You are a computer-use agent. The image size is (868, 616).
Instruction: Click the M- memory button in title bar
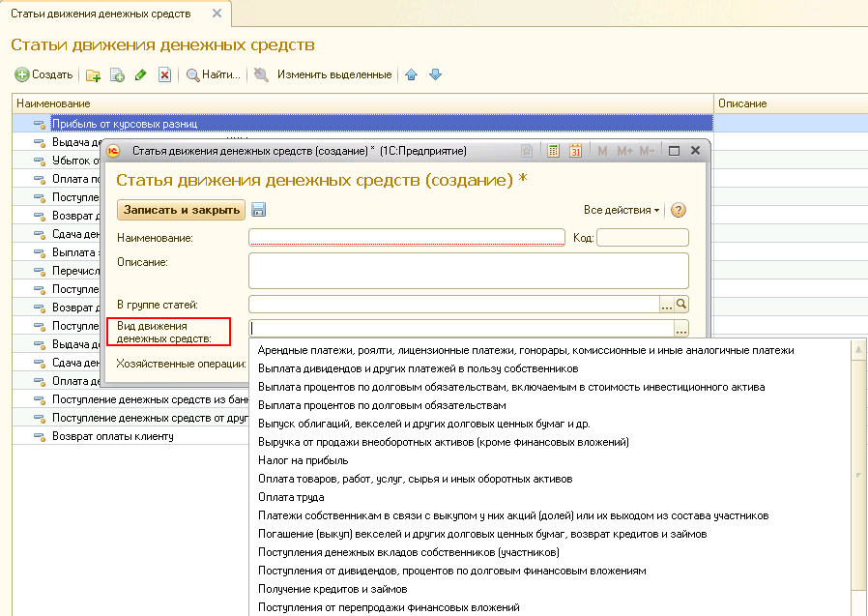point(647,151)
